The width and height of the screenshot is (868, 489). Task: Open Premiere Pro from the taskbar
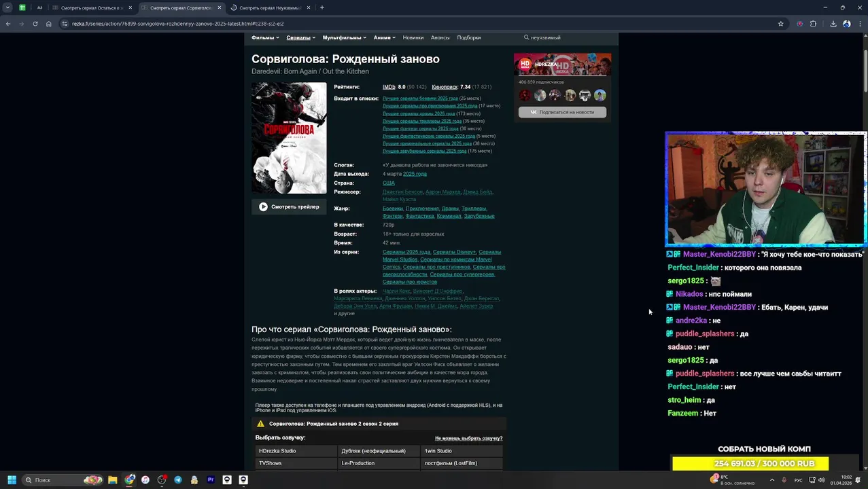(x=211, y=479)
